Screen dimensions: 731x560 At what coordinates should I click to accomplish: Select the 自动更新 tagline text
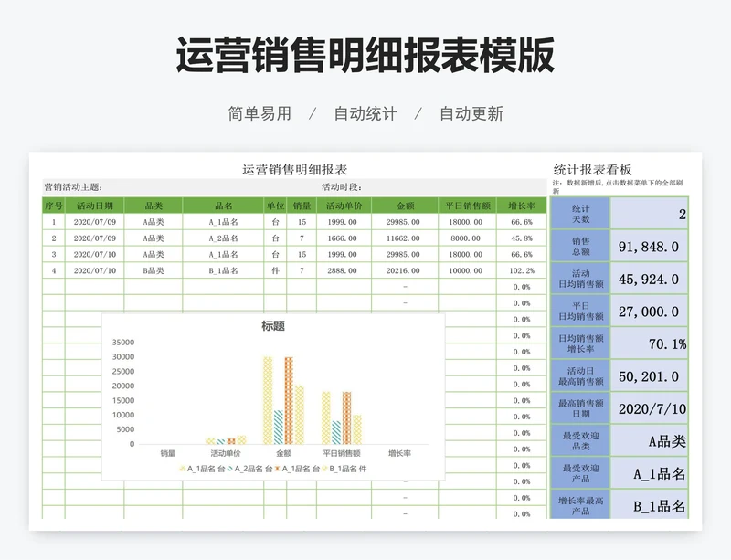coord(471,114)
